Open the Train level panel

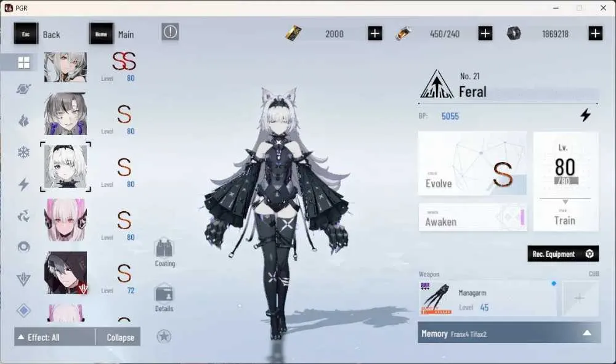pos(565,182)
